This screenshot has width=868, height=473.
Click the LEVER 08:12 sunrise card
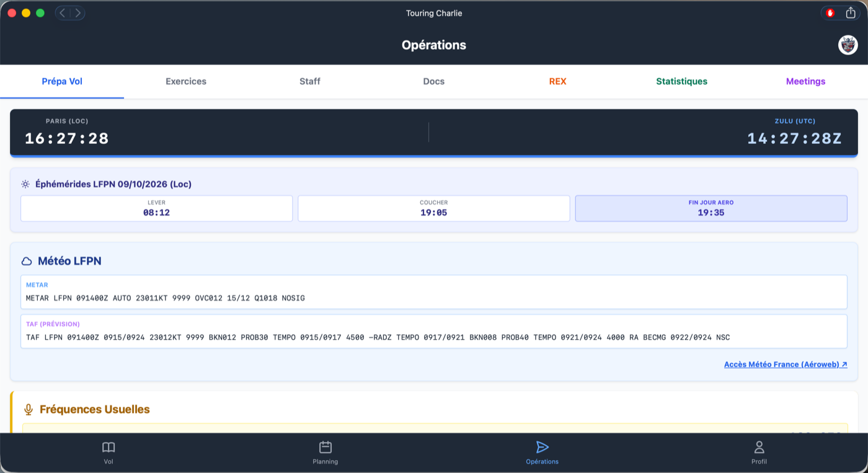156,208
